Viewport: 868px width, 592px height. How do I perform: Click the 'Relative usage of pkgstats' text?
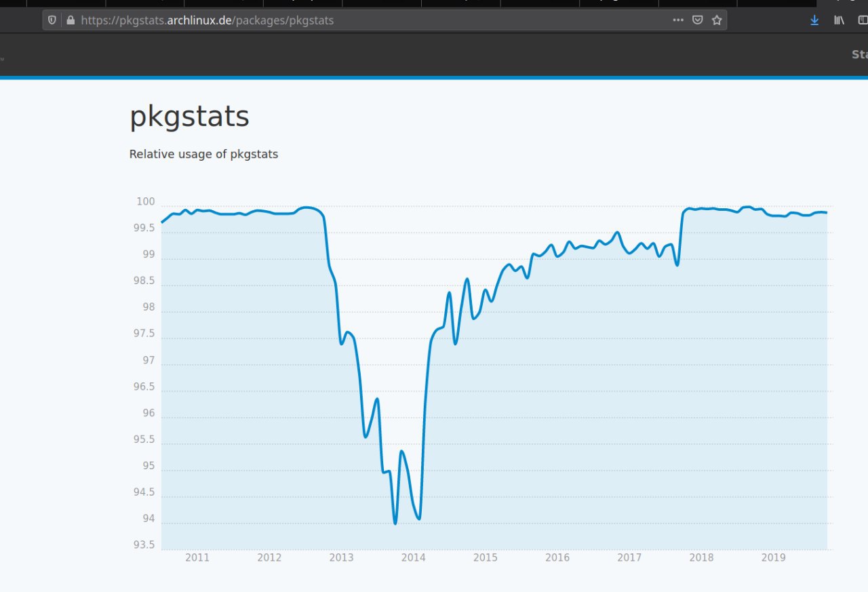[203, 154]
